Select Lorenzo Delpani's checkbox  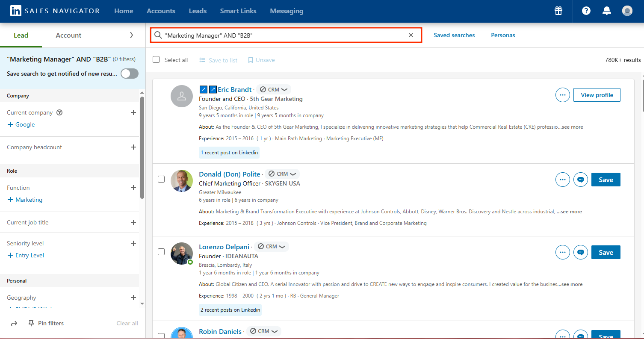[x=161, y=252]
